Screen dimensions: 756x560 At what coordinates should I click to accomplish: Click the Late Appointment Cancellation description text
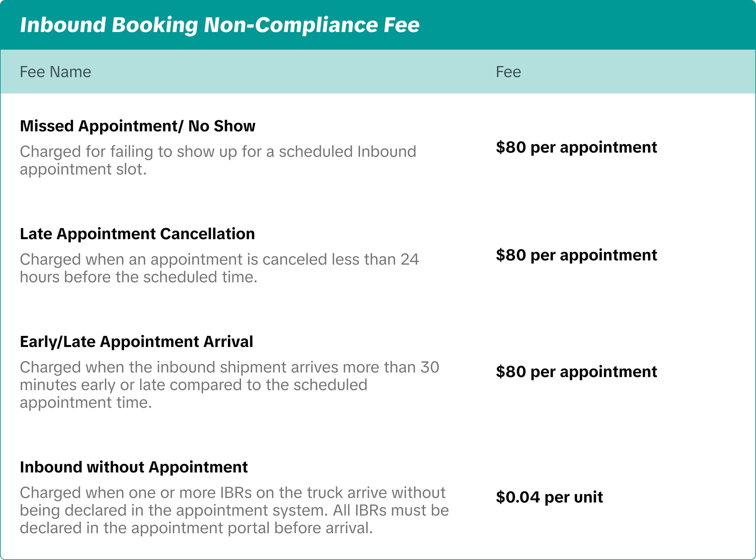(219, 268)
